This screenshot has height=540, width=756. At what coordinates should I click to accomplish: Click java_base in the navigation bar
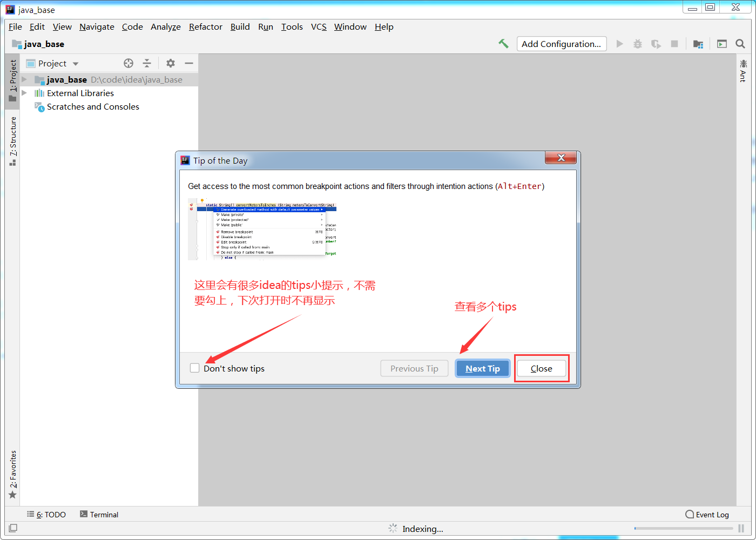point(38,44)
